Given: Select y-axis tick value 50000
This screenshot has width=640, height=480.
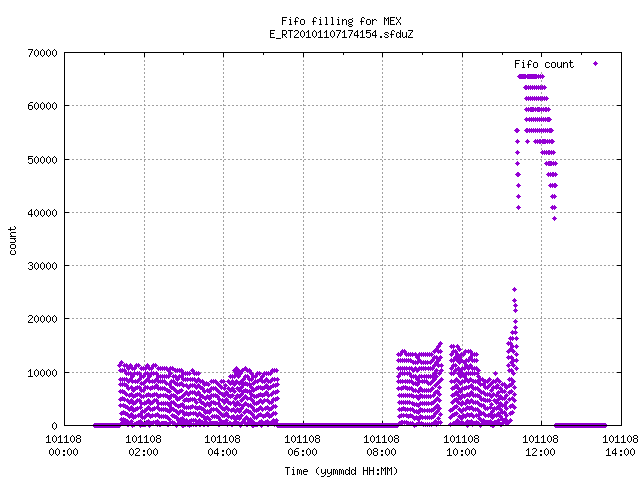Looking at the screenshot, I should tap(42, 160).
